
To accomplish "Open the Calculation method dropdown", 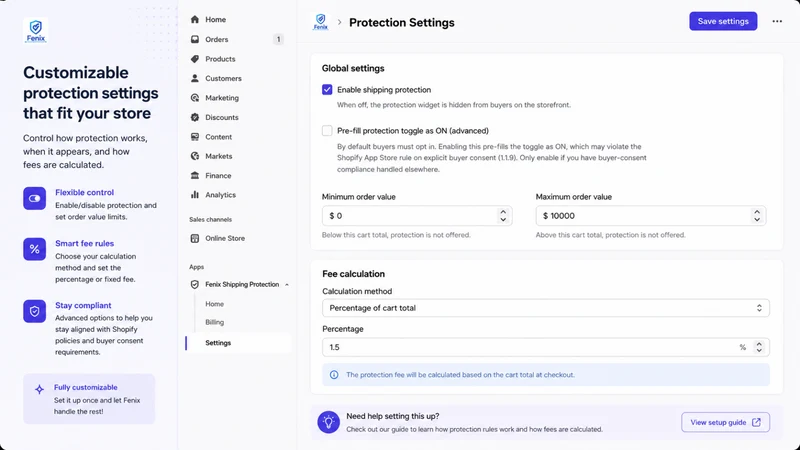I will pos(545,308).
